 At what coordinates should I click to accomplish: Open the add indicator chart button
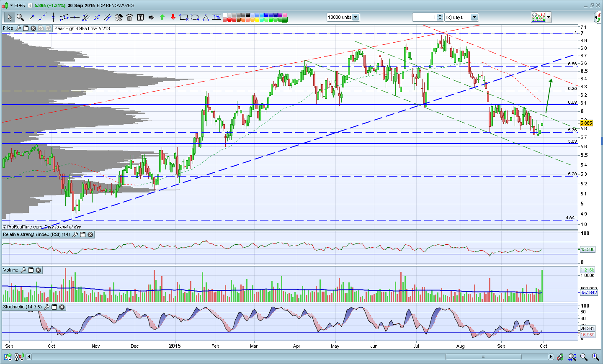[539, 17]
